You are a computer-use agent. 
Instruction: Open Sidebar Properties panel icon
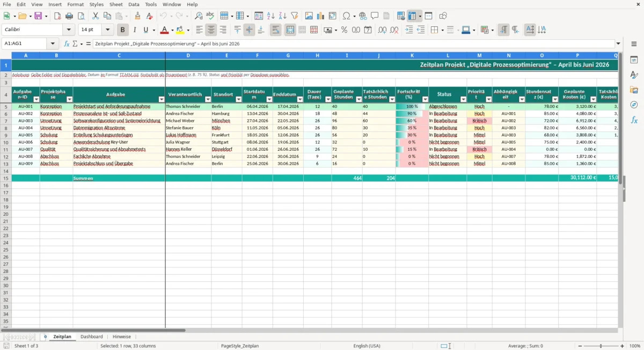pyautogui.click(x=634, y=60)
